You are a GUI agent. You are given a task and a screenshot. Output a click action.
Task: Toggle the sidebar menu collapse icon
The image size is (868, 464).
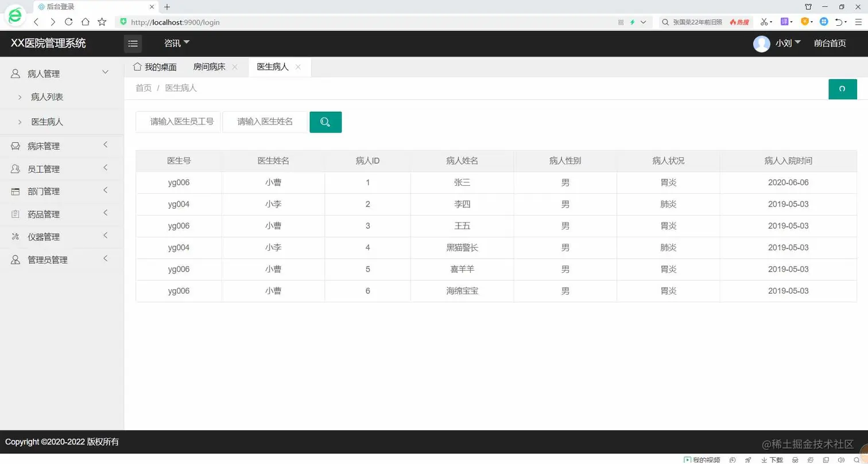point(133,44)
